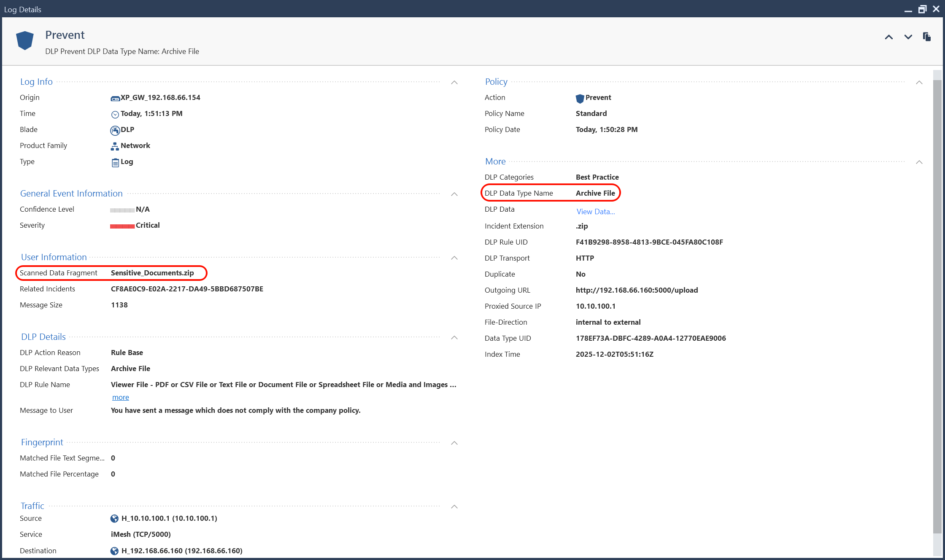Collapse the More section chevron

pyautogui.click(x=919, y=162)
